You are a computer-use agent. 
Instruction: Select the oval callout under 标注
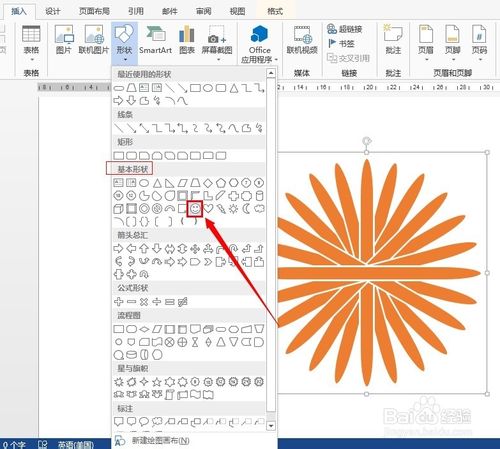144,422
